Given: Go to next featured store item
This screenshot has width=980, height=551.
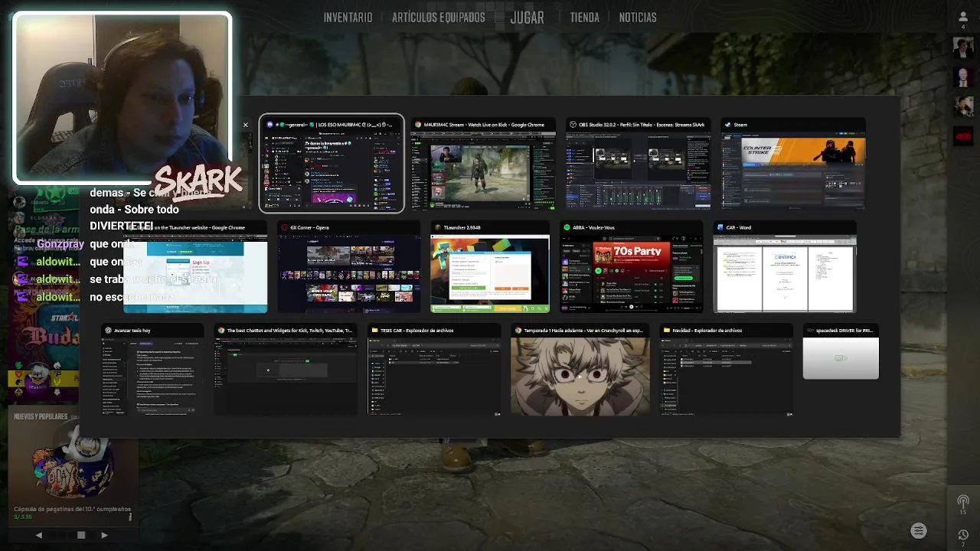Looking at the screenshot, I should click(104, 536).
